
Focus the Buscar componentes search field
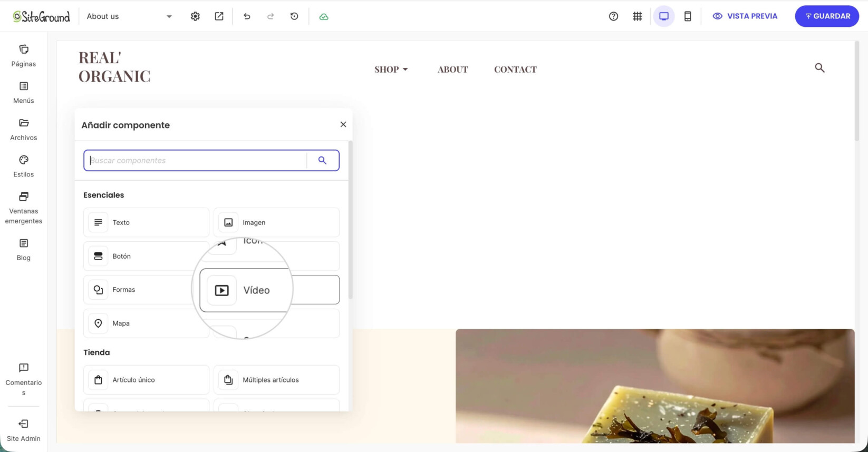click(x=195, y=161)
